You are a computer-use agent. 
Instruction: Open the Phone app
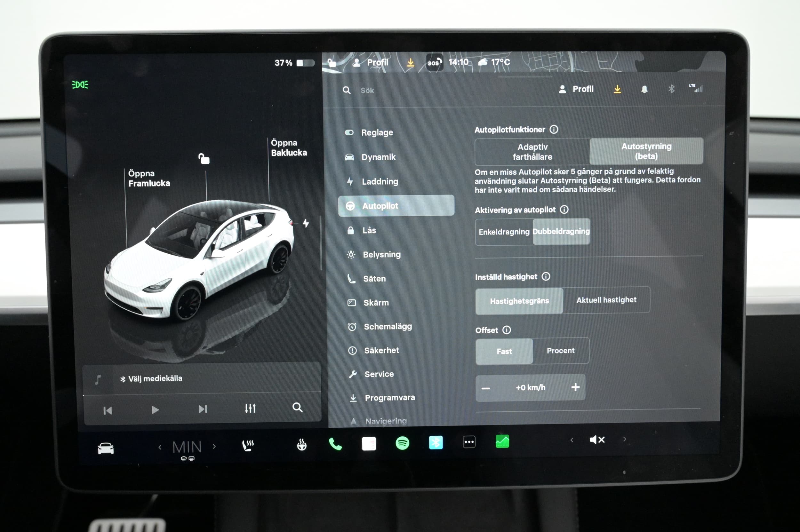(335, 444)
